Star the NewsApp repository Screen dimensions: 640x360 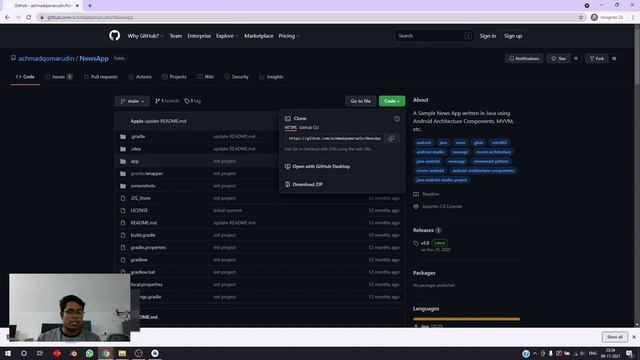pyautogui.click(x=559, y=58)
